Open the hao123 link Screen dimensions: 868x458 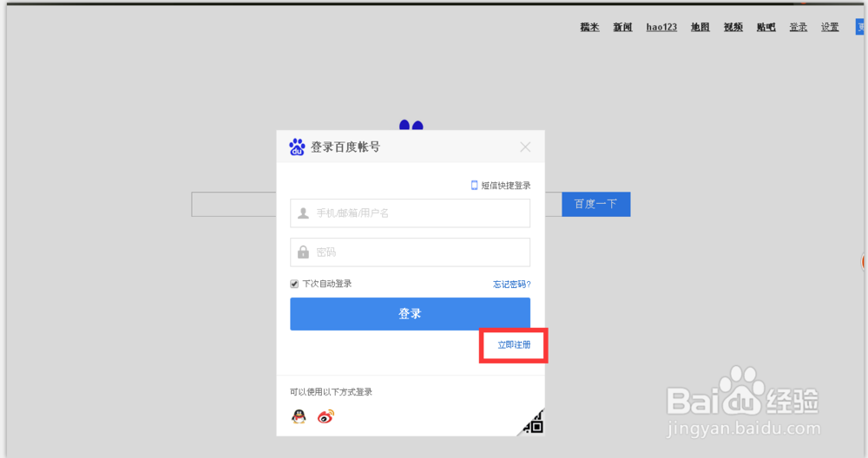point(661,27)
